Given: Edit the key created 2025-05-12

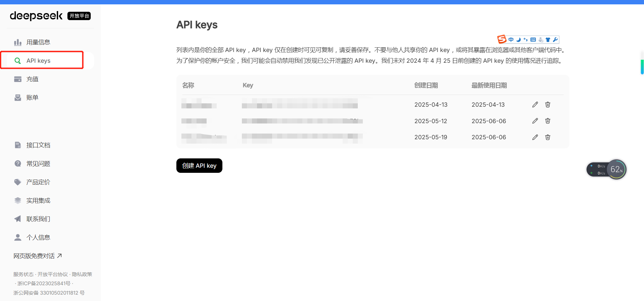Looking at the screenshot, I should [535, 121].
